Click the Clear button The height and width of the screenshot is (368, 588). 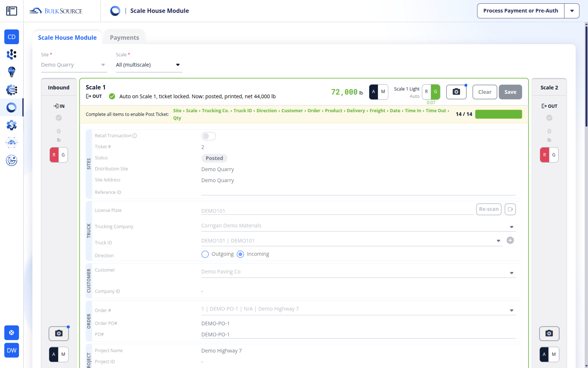pyautogui.click(x=485, y=92)
